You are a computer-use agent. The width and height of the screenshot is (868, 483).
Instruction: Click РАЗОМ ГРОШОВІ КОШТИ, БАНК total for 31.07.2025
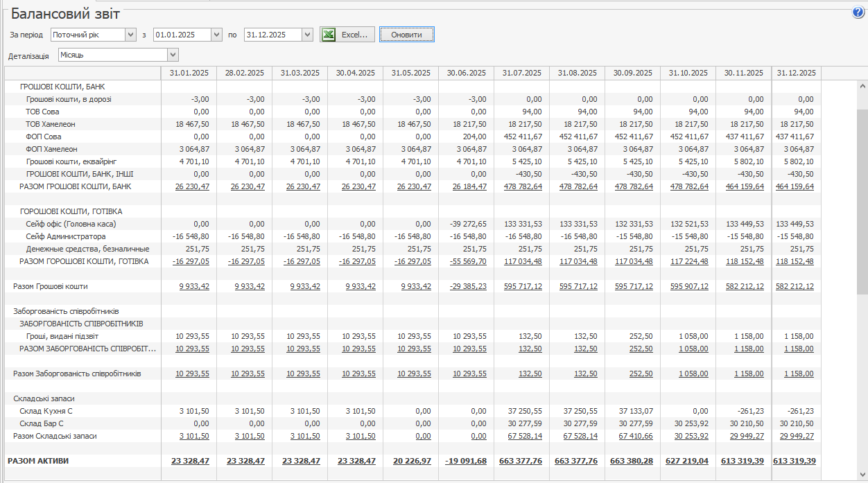(523, 186)
